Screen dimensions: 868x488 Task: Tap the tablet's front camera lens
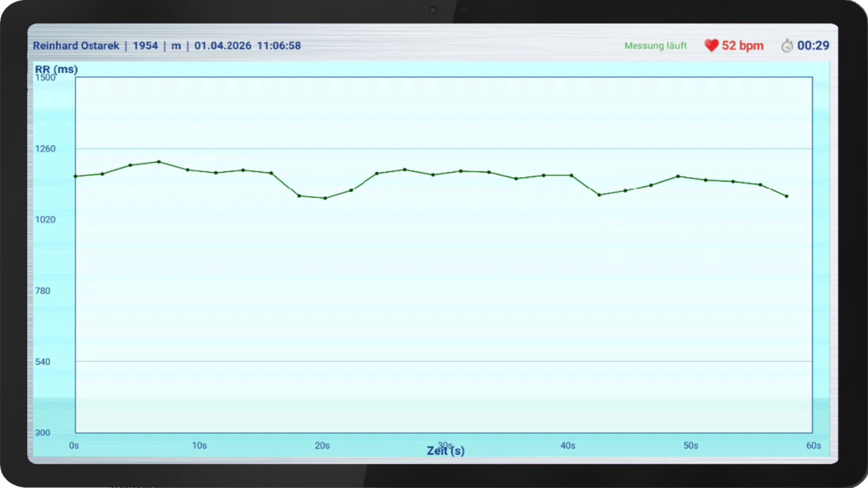(x=433, y=10)
